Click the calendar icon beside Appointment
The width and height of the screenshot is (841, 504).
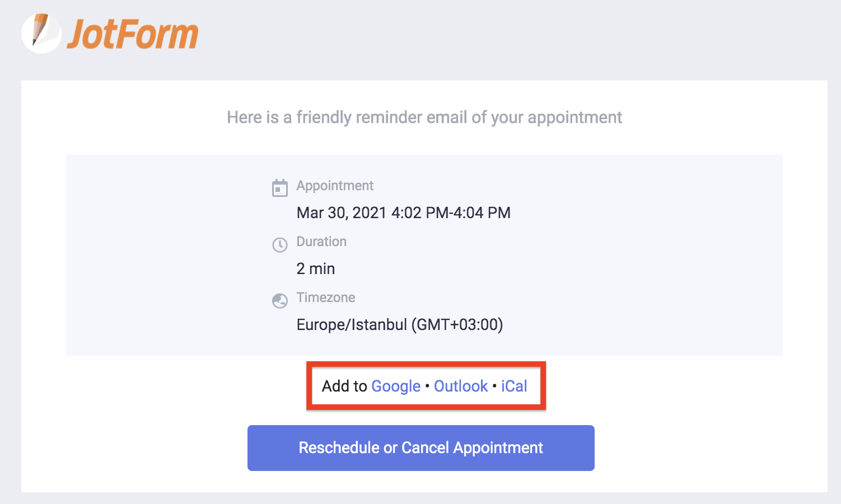(x=279, y=188)
